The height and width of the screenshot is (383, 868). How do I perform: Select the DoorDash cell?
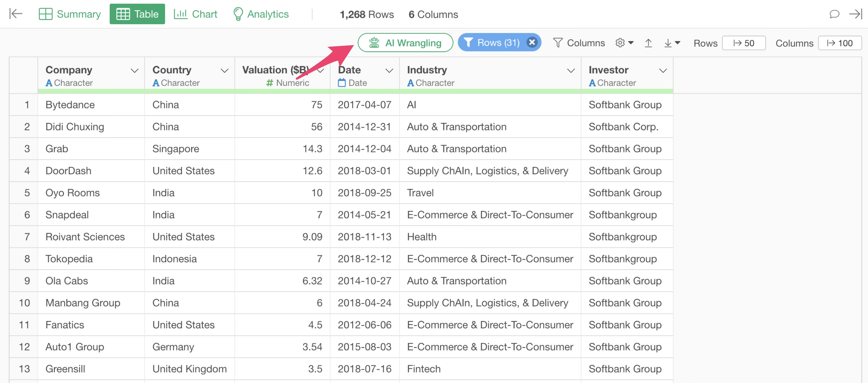91,171
